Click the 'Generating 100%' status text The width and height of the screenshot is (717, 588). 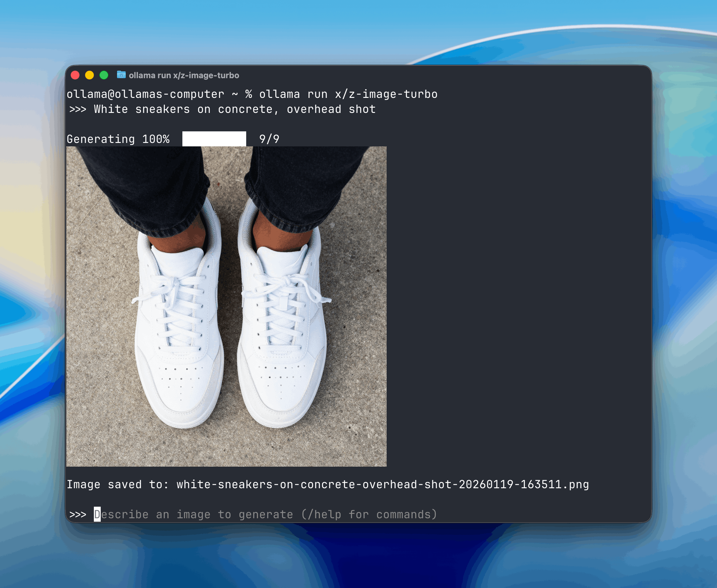(118, 139)
